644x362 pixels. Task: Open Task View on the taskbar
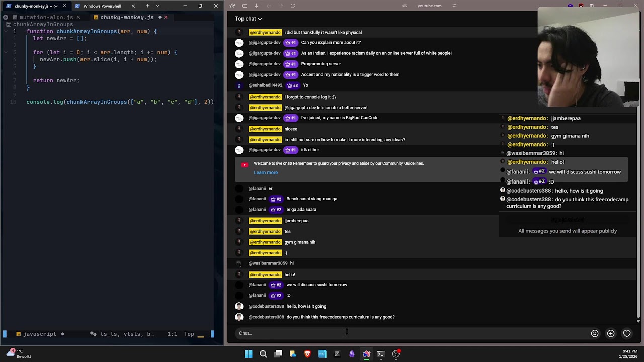coord(278,354)
